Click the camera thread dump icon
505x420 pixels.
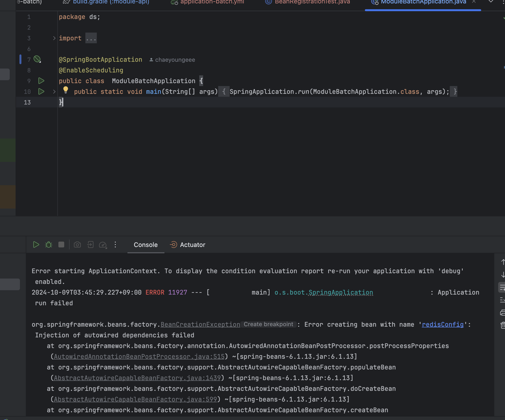(77, 245)
